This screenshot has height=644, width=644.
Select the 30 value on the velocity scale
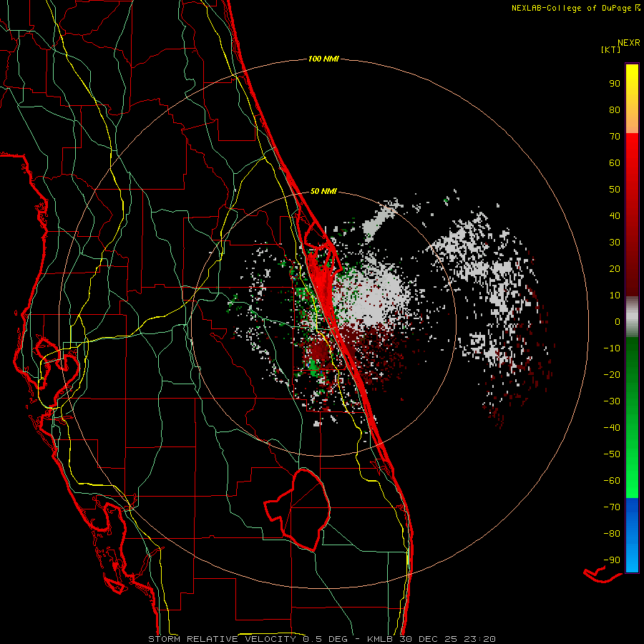615,243
